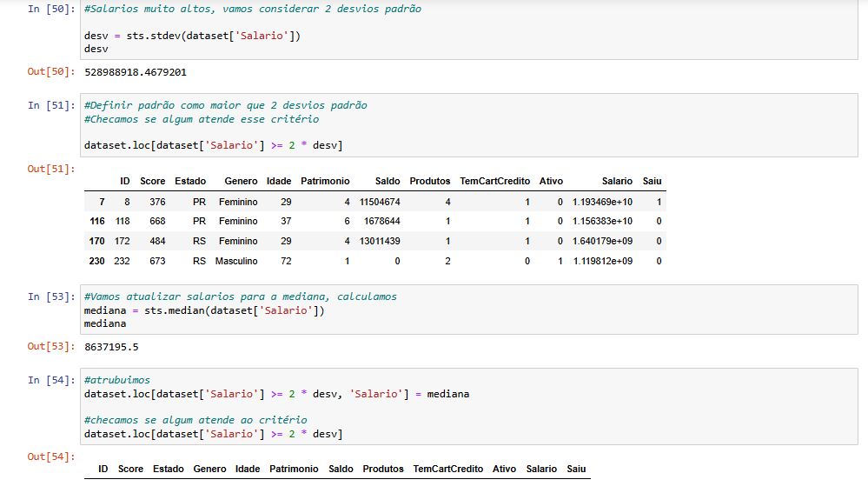This screenshot has height=493, width=868.
Task: Select the Out[51] output prompt
Action: tap(51, 168)
